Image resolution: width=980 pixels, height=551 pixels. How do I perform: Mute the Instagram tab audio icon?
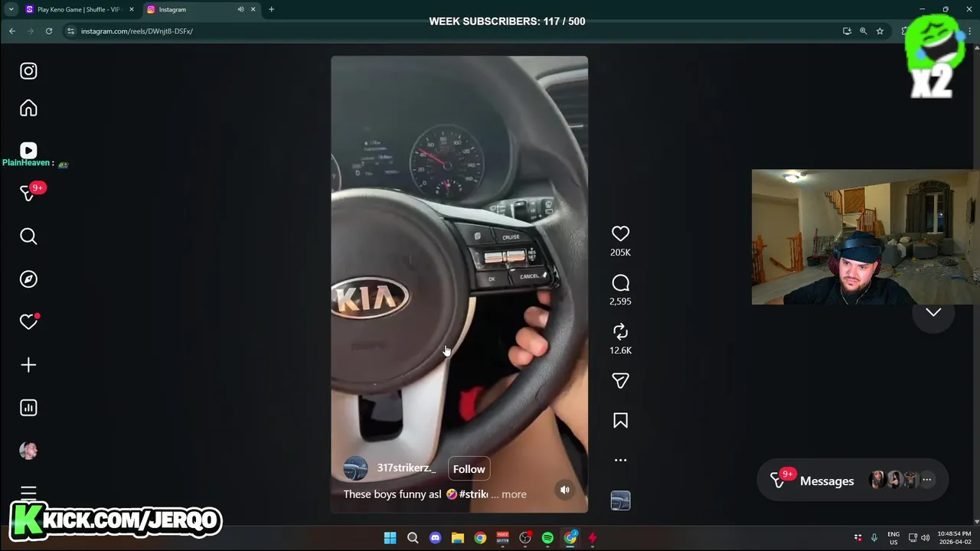[x=240, y=9]
